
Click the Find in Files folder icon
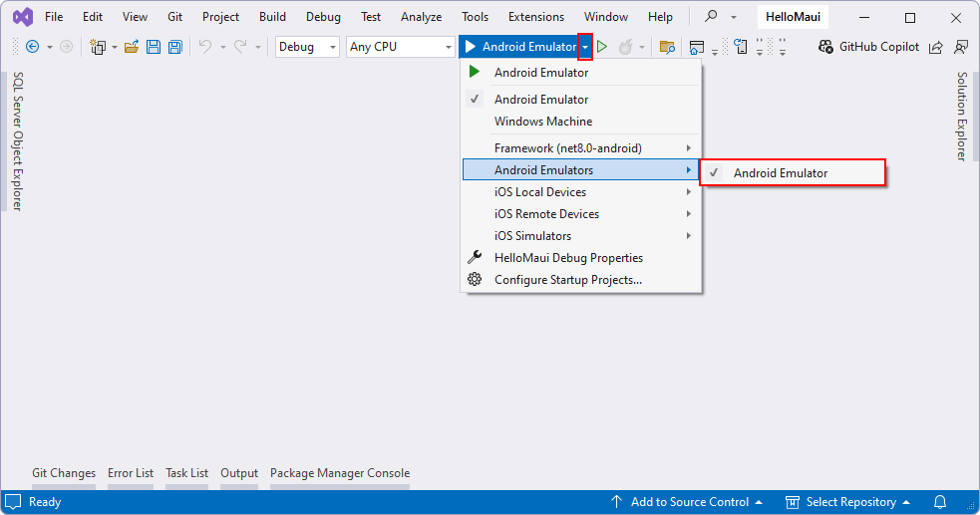(x=667, y=47)
